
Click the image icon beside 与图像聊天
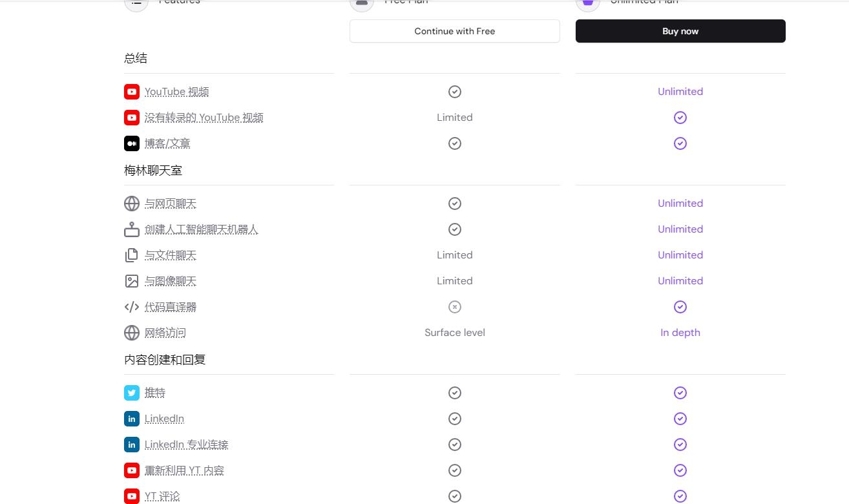pyautogui.click(x=132, y=281)
